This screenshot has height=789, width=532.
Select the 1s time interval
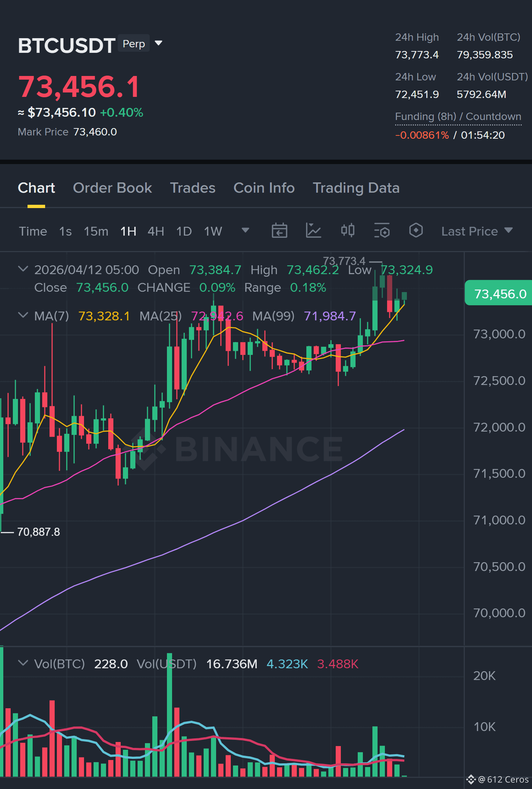click(x=65, y=231)
